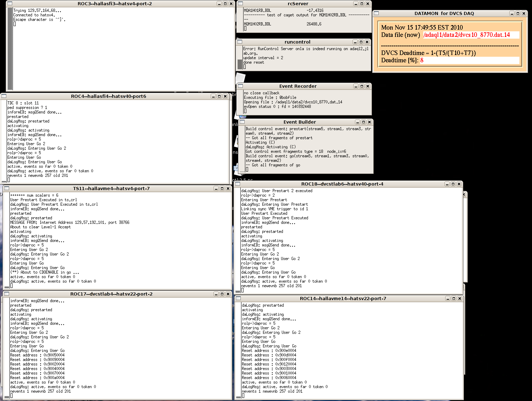The width and height of the screenshot is (532, 401).
Task: Click the ROC18 terminal scrollbar
Action: click(x=238, y=241)
